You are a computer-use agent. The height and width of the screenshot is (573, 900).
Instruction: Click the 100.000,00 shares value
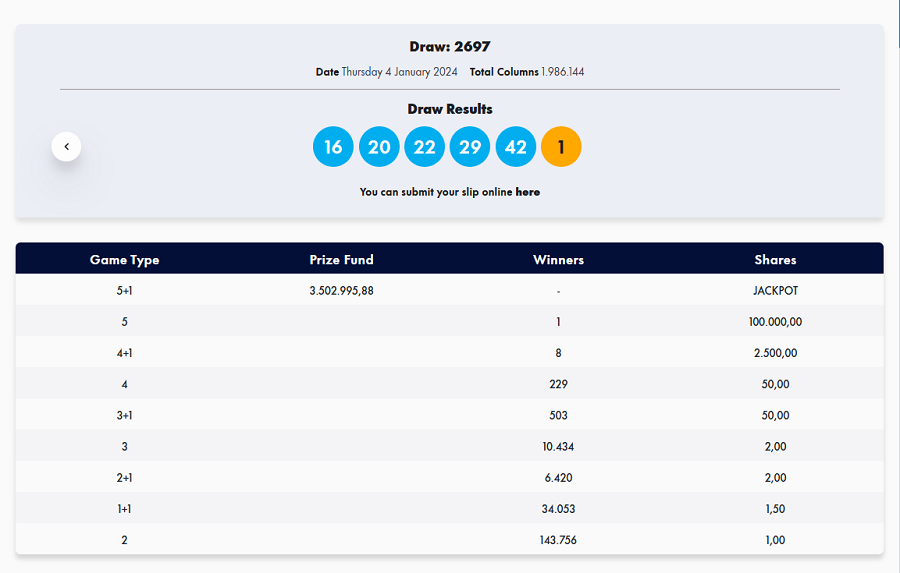click(x=775, y=322)
